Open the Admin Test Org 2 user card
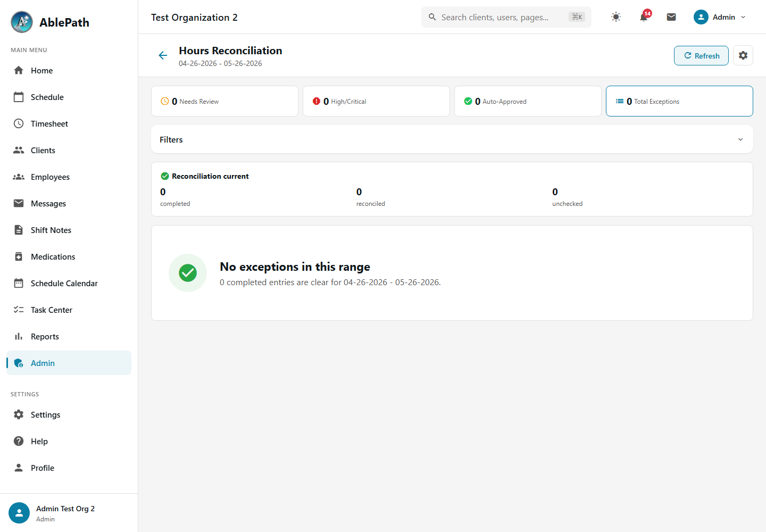This screenshot has height=532, width=766. tap(69, 513)
